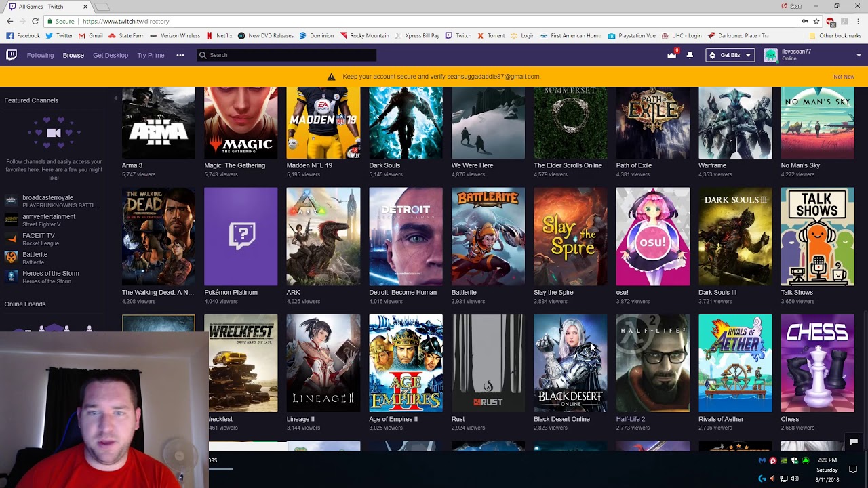Open the osu! game cover
Screen dimensions: 868x488
pyautogui.click(x=653, y=237)
